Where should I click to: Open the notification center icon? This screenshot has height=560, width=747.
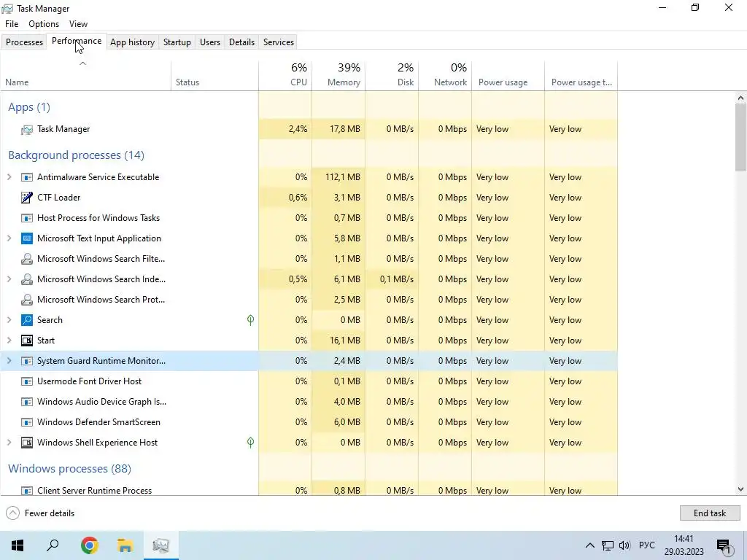tap(724, 546)
